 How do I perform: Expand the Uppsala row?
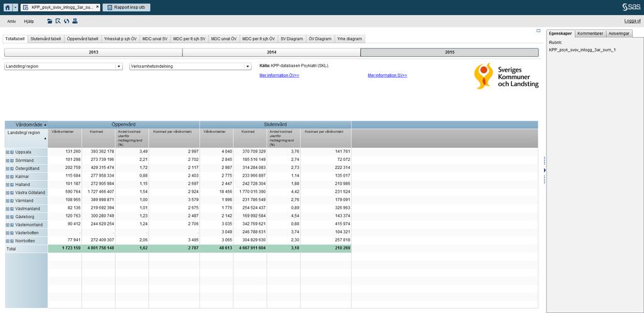[x=8, y=152]
